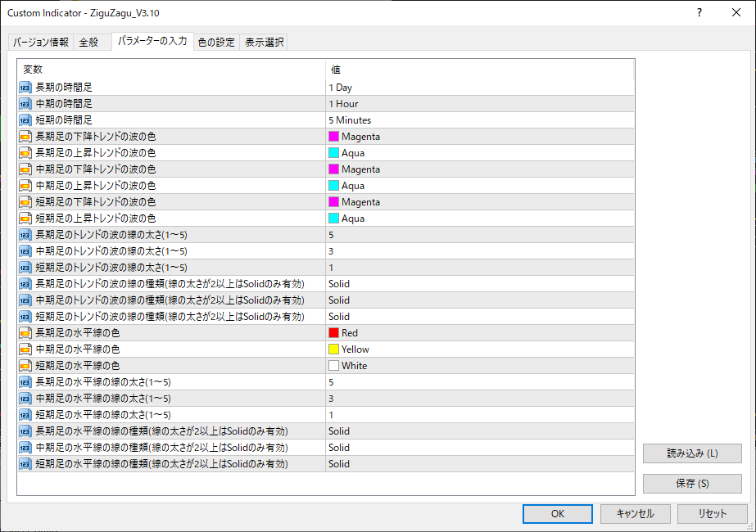Open the 1 Day value for 長期の時間足

click(x=480, y=88)
